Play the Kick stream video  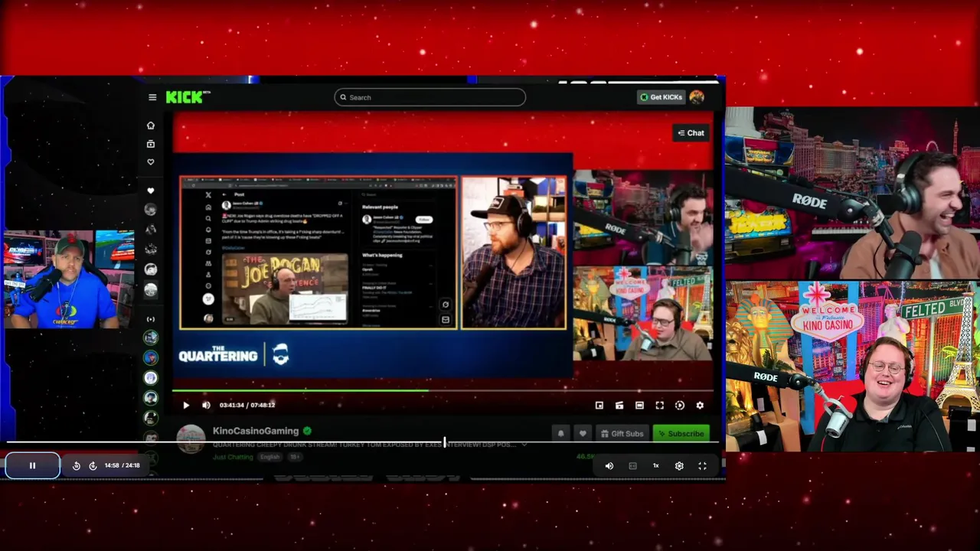pyautogui.click(x=185, y=406)
